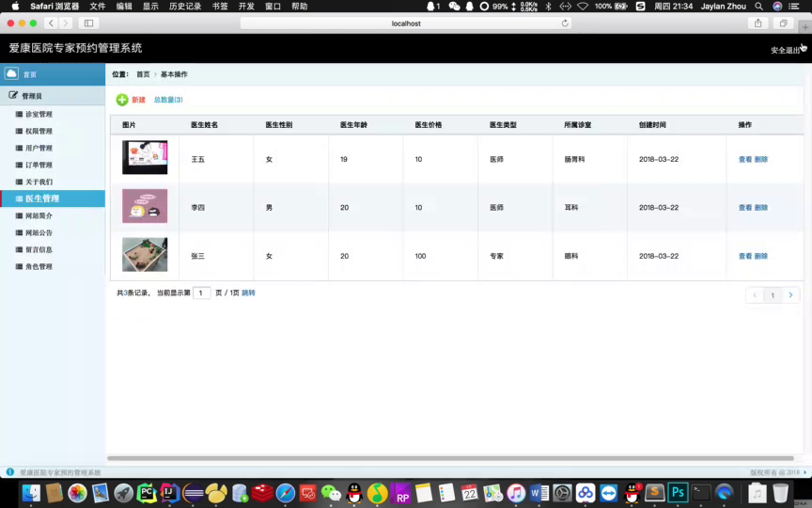The image size is (812, 508).
Task: Open the 书签 menu
Action: (x=220, y=7)
